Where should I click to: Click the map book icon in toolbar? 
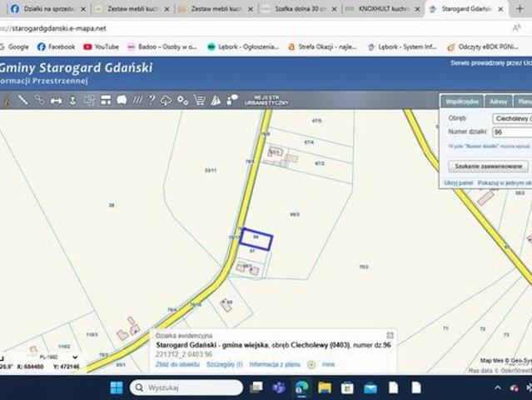click(122, 100)
